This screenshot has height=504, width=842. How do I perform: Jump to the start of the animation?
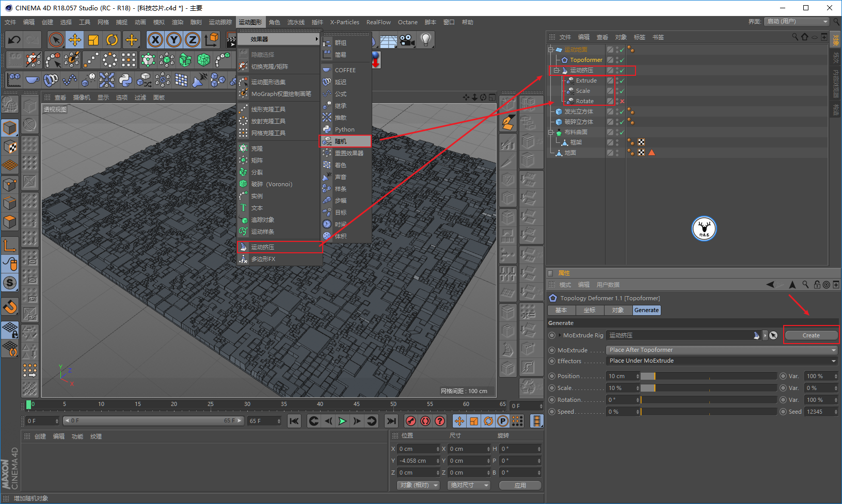pyautogui.click(x=294, y=421)
